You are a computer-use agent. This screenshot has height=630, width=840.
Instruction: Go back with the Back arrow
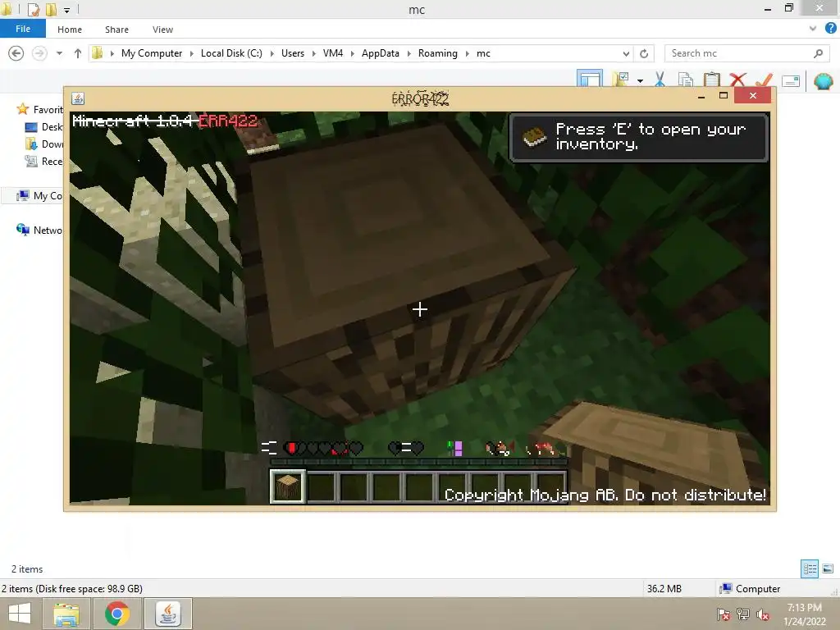pos(16,53)
